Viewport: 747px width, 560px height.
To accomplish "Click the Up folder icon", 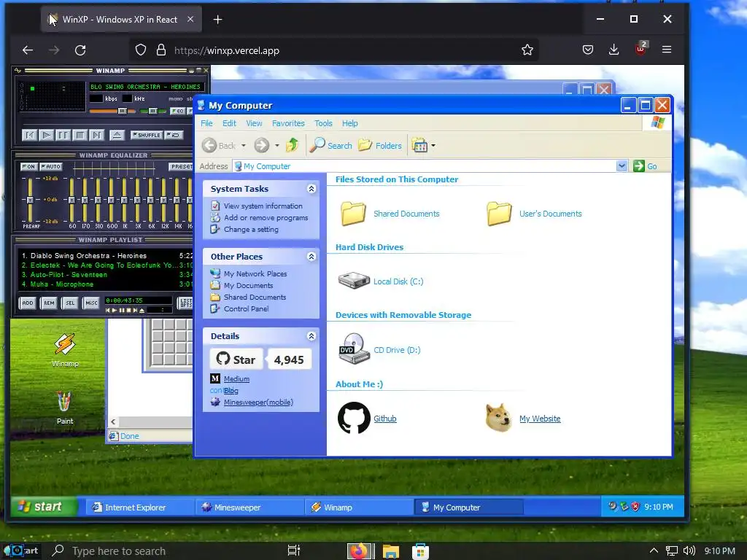I will pyautogui.click(x=292, y=145).
